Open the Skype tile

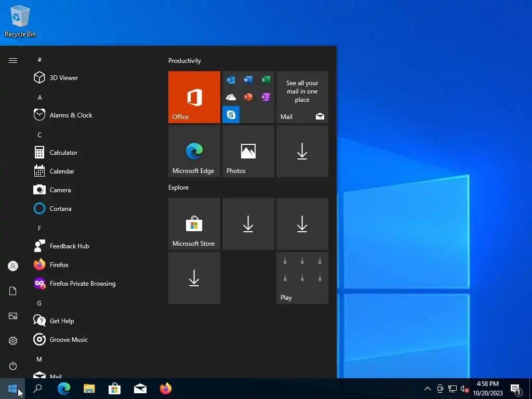pyautogui.click(x=231, y=115)
